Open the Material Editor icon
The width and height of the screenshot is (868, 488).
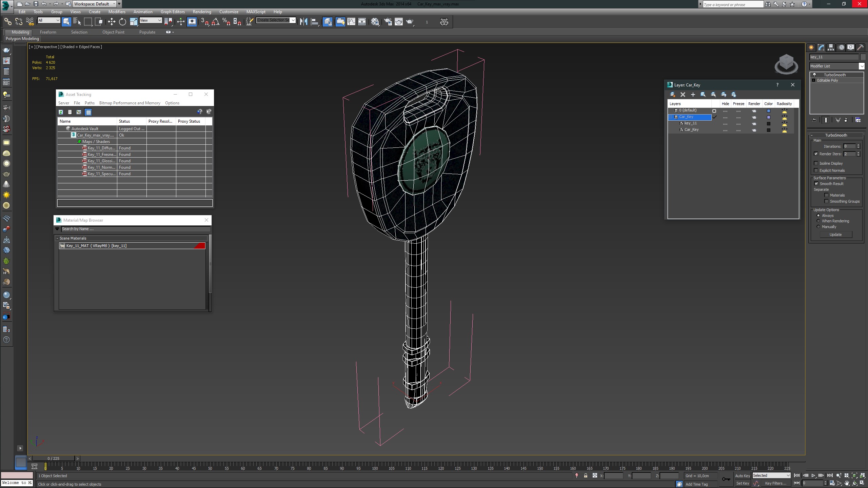click(x=375, y=22)
